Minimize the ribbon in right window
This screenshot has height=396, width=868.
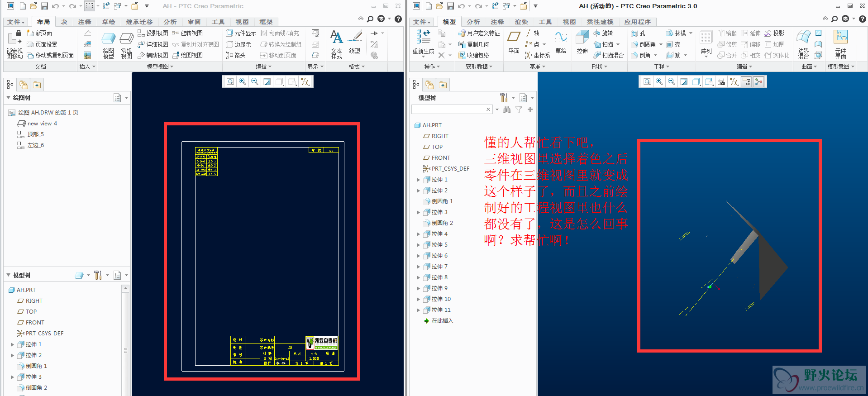[825, 19]
